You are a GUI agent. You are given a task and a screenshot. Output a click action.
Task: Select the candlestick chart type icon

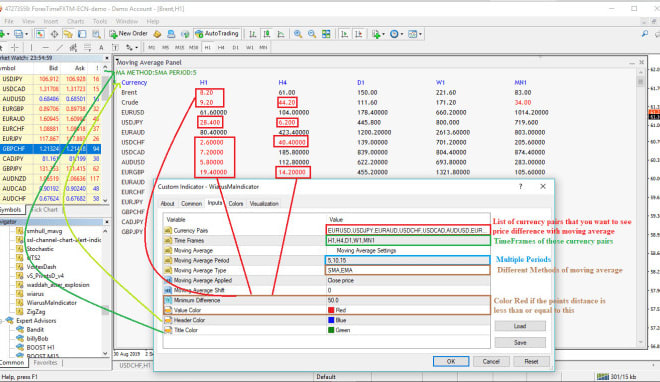(x=266, y=34)
